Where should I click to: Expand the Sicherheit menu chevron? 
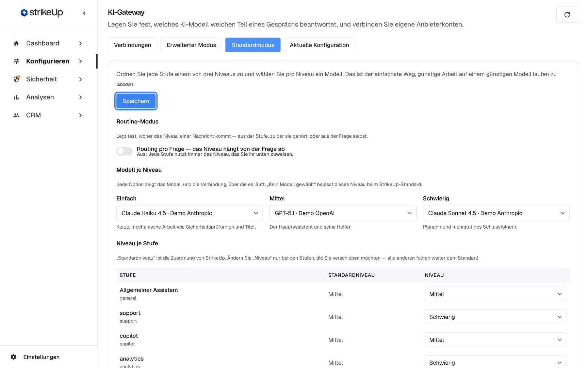(x=80, y=79)
